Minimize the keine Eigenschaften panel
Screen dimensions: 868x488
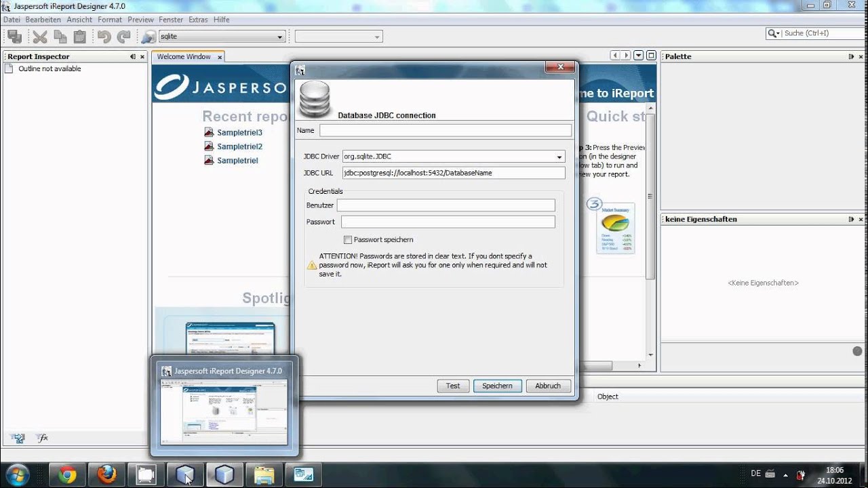point(852,220)
